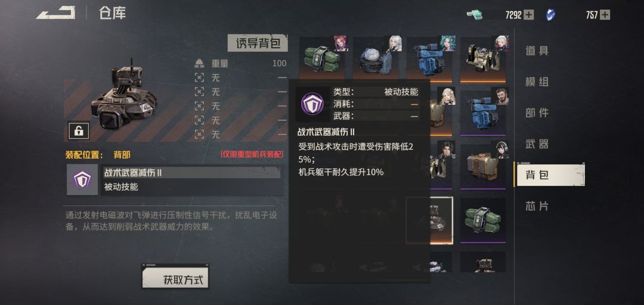Select the 武器 tab
Viewport: 644px width, 305px height.
point(537,144)
